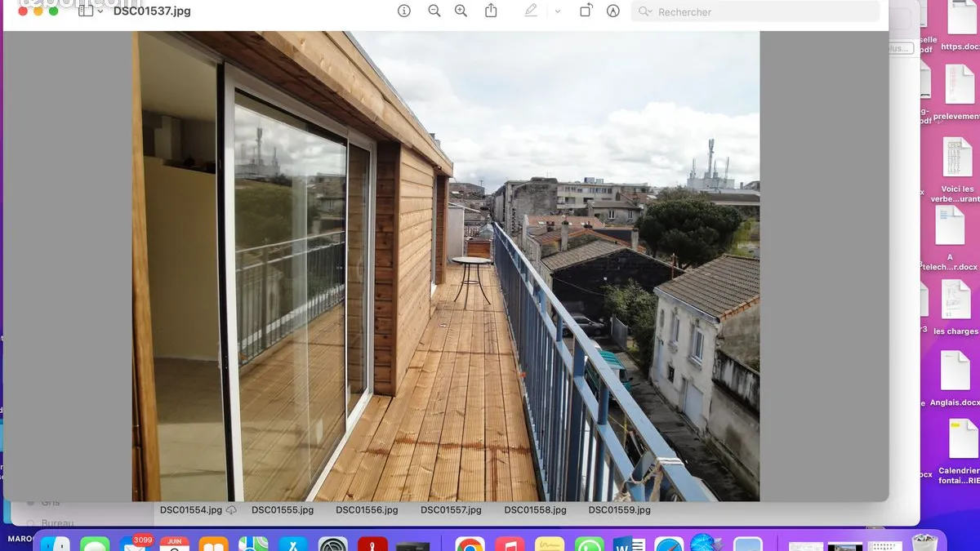Image resolution: width=980 pixels, height=551 pixels.
Task: Select file DSC01555.jpg in Finder window
Action: [283, 510]
